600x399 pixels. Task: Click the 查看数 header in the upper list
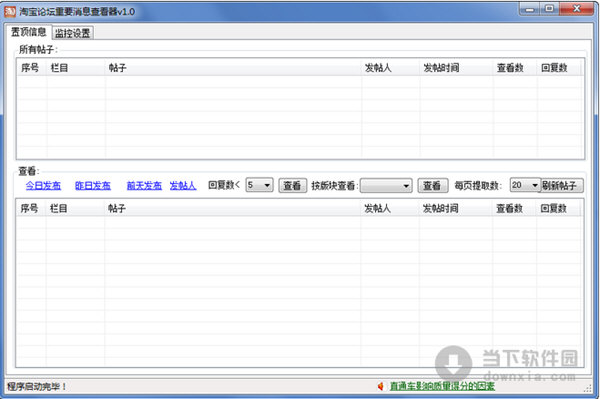(515, 68)
